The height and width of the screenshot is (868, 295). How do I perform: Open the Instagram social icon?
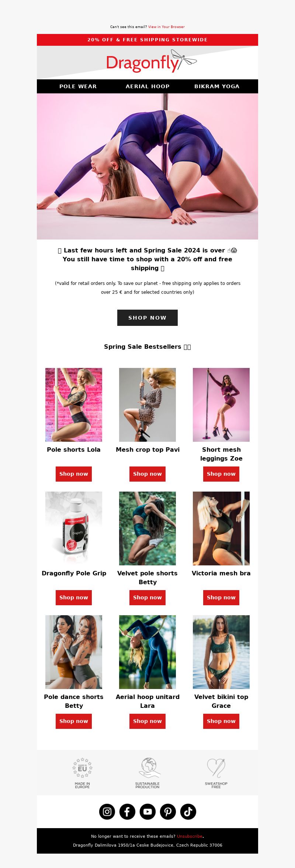(x=107, y=812)
